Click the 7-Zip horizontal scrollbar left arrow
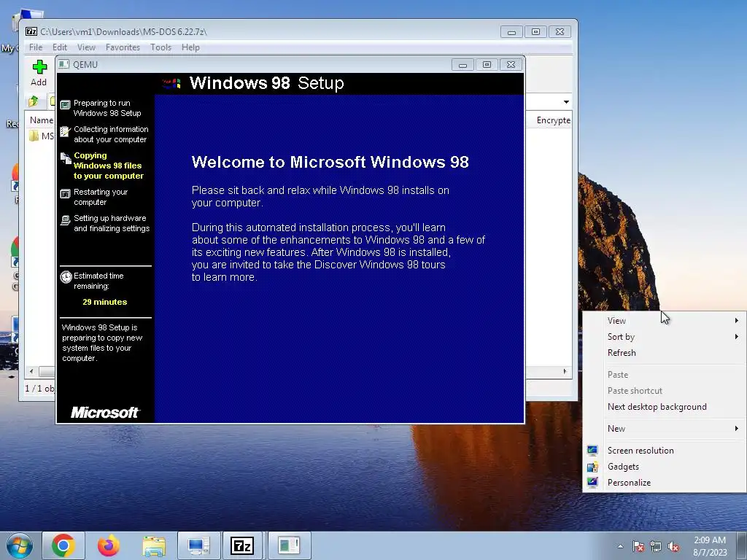 (31, 371)
